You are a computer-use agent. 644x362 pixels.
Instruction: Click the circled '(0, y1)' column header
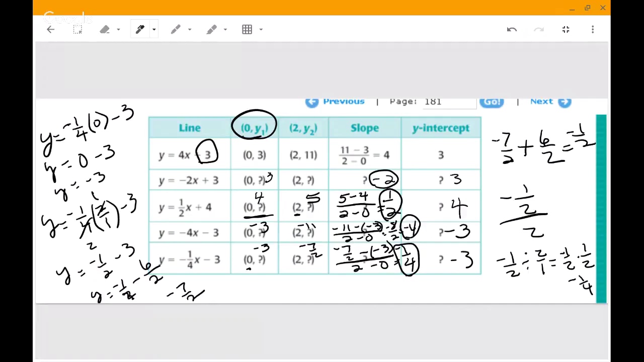254,128
